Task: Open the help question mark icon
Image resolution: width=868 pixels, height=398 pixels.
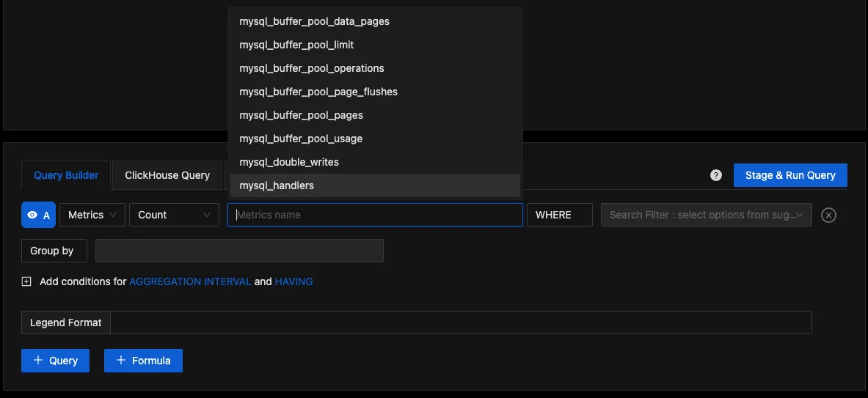Action: [x=716, y=175]
